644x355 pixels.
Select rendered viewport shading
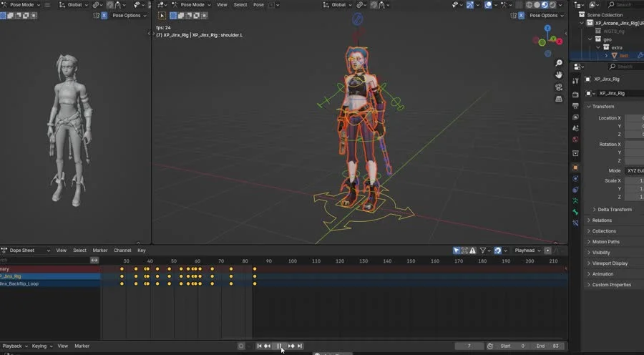tap(552, 5)
